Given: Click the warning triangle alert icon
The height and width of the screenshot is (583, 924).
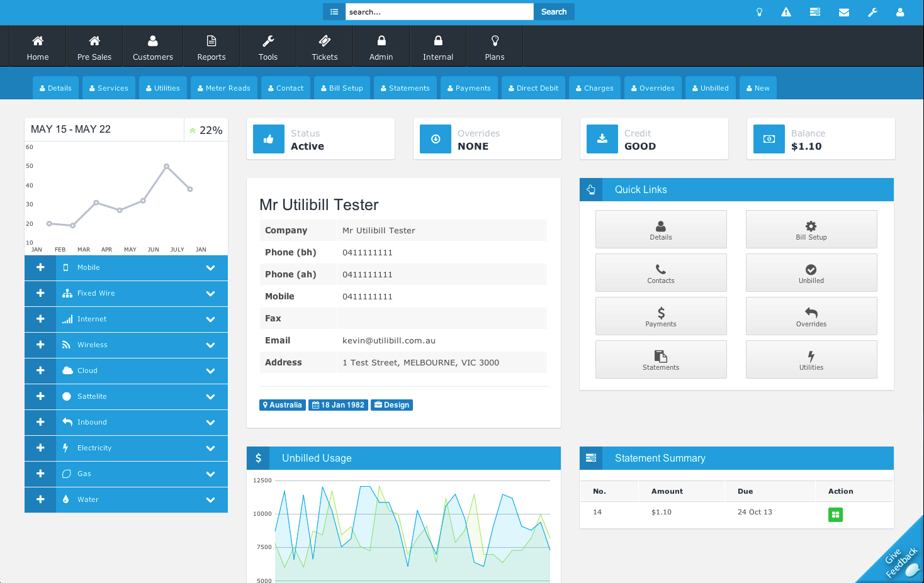Looking at the screenshot, I should tap(786, 11).
